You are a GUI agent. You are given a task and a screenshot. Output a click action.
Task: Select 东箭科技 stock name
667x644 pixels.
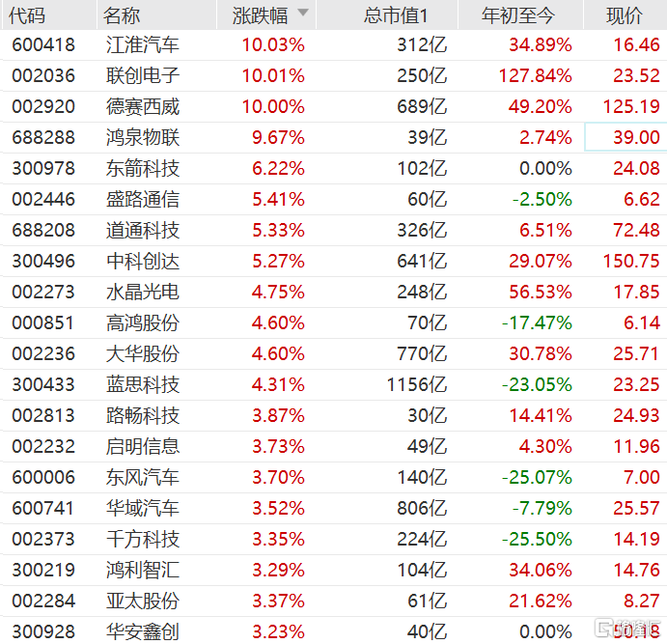(x=143, y=168)
